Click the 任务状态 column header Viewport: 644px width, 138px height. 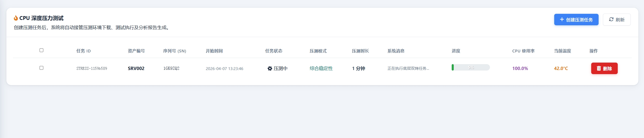pyautogui.click(x=273, y=51)
